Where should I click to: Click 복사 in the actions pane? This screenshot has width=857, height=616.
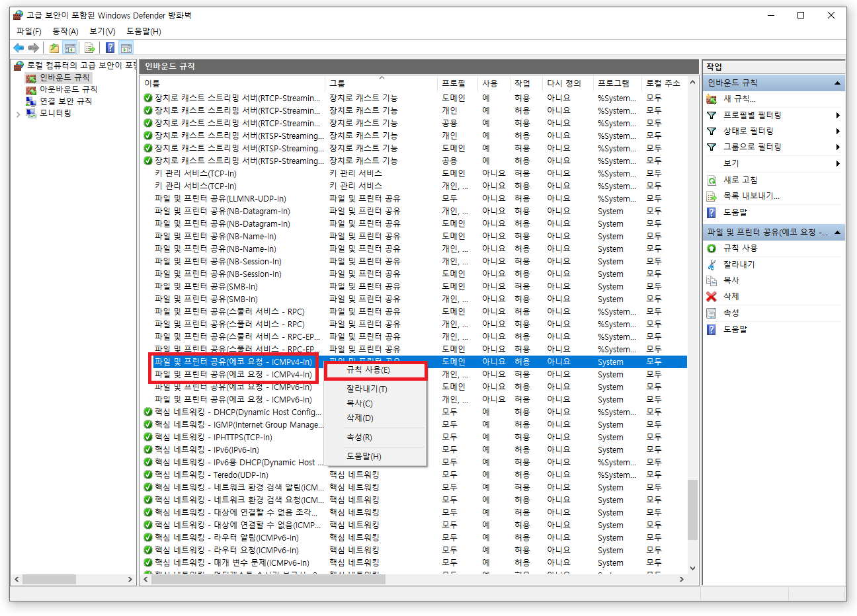(x=731, y=280)
